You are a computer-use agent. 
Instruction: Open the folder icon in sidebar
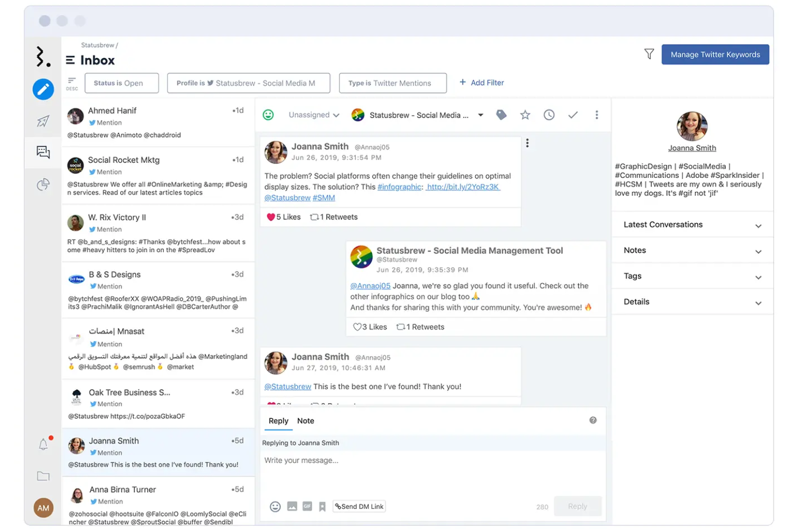pyautogui.click(x=43, y=476)
